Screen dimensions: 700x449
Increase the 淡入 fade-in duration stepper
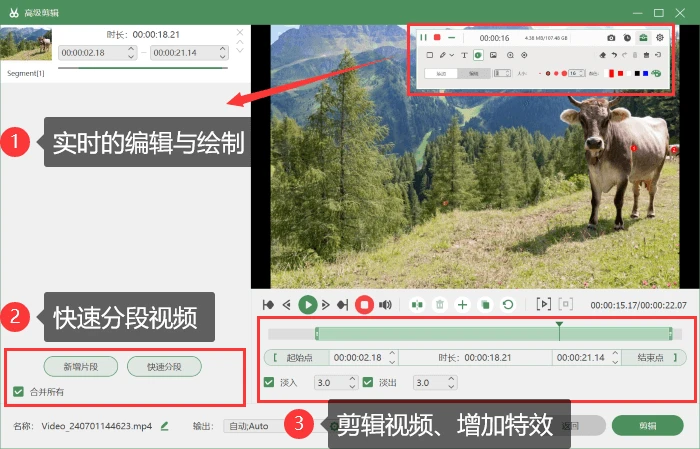(x=352, y=379)
